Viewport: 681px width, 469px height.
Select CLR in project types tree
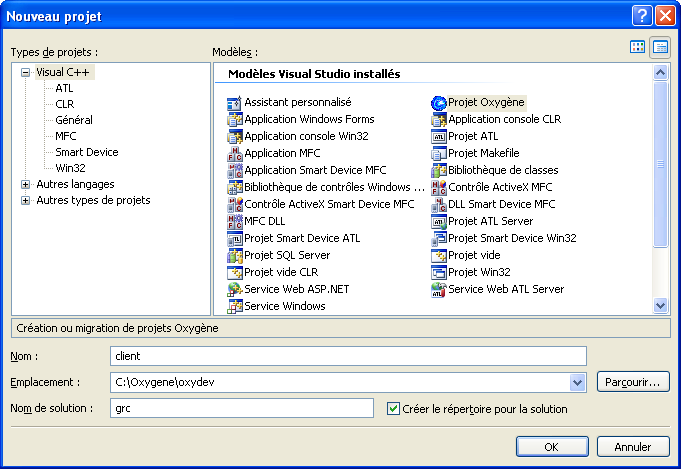[65, 104]
